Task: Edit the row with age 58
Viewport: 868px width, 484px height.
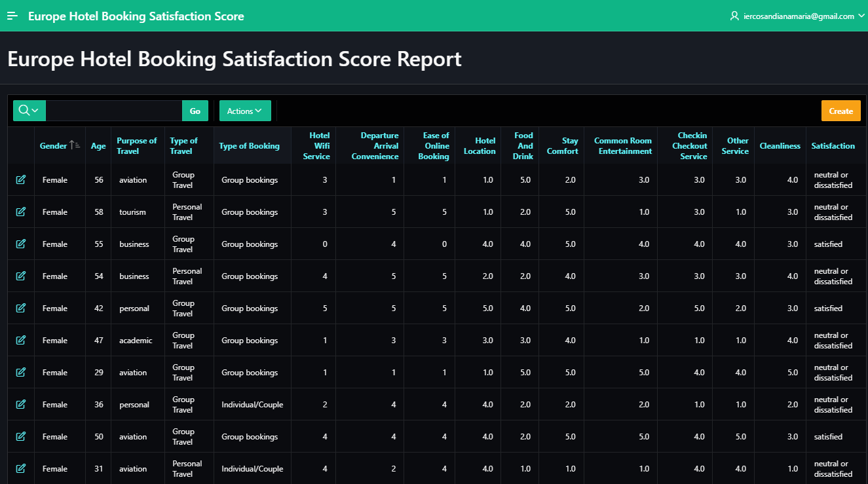Action: click(21, 212)
